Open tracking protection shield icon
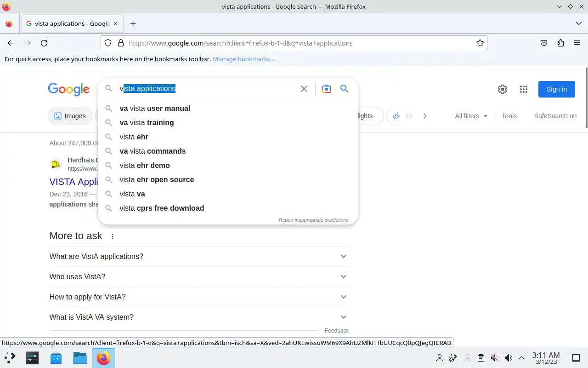Viewport: 588px width, 368px height. pos(108,43)
